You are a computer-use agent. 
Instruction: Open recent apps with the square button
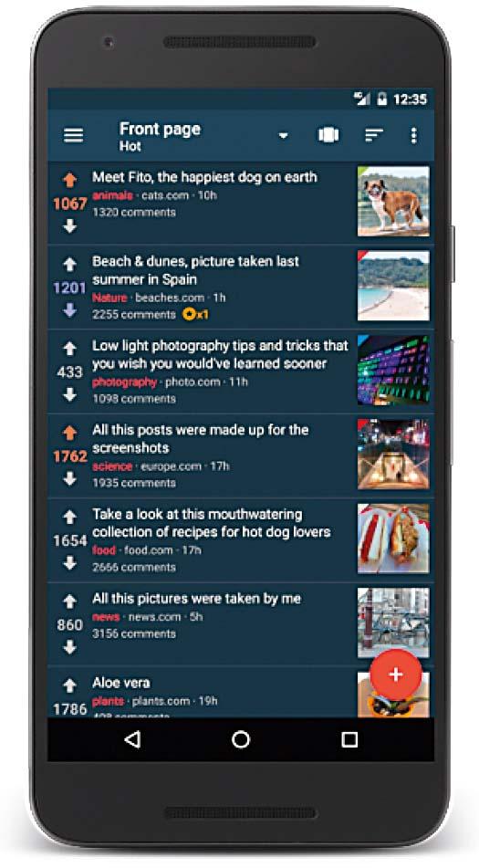coord(349,739)
